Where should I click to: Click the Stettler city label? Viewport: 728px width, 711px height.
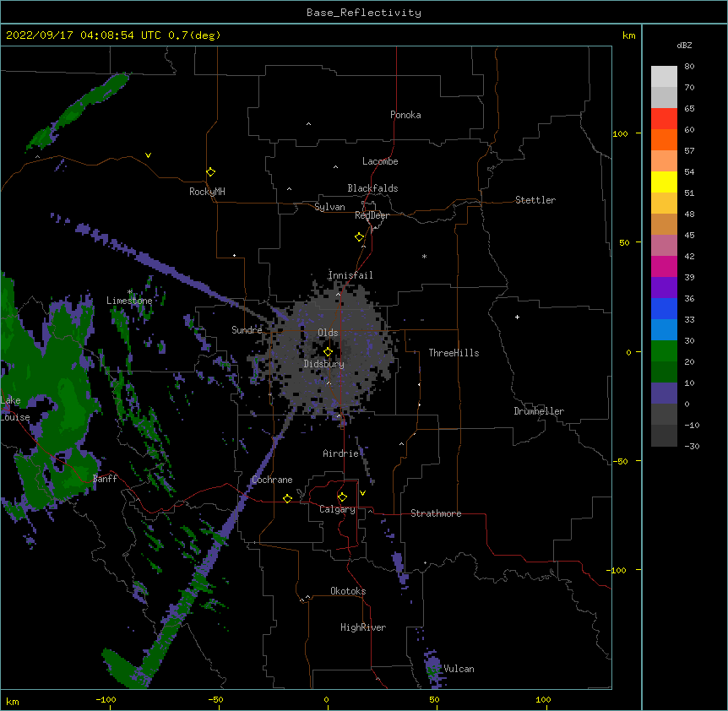click(x=535, y=200)
